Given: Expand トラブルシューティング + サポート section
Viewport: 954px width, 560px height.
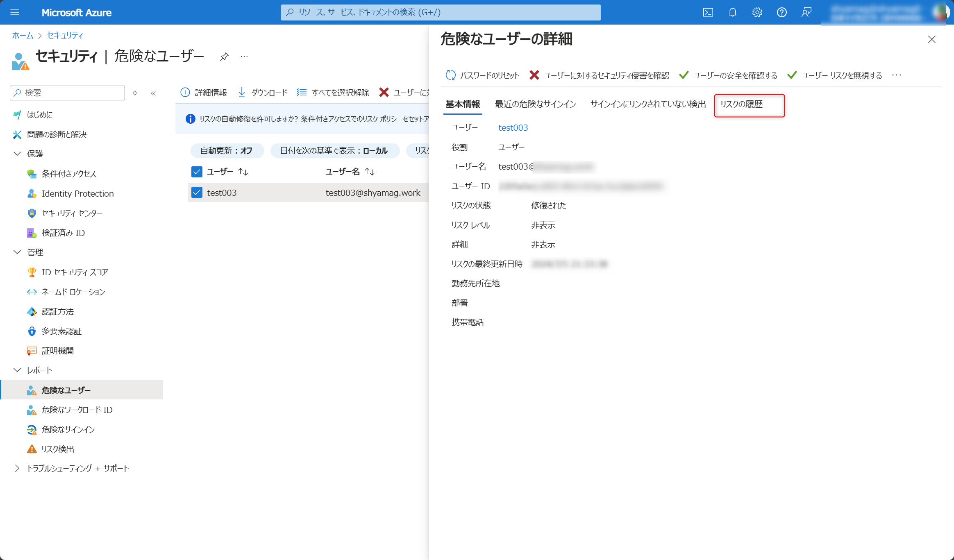Looking at the screenshot, I should [x=17, y=468].
